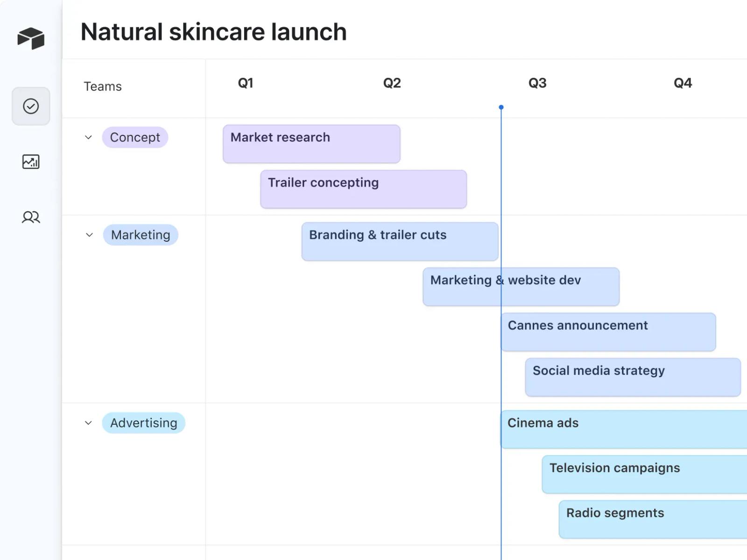The width and height of the screenshot is (747, 560).
Task: Click the Q3 column header
Action: 537,83
